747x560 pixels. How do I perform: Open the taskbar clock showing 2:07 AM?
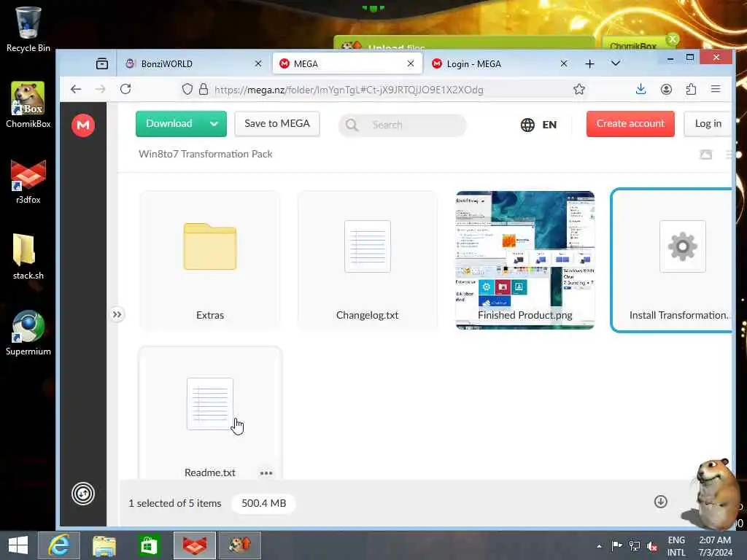(x=716, y=546)
